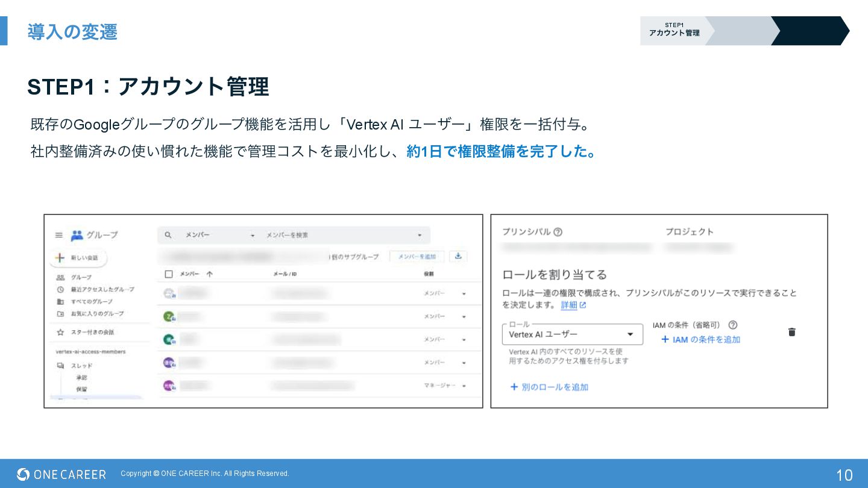Click 別のロールを追加

click(549, 387)
